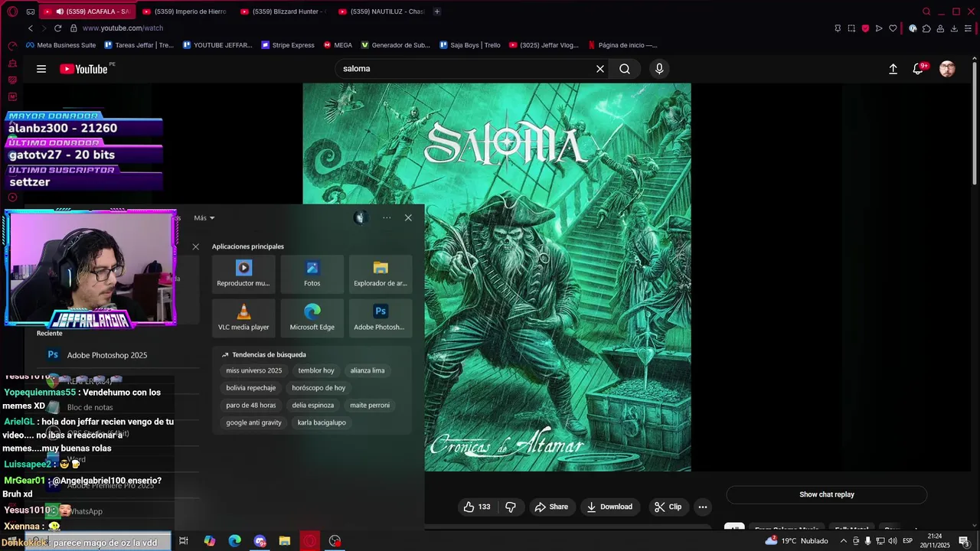Open the Página de inicio bookmark
980x551 pixels.
(x=622, y=45)
